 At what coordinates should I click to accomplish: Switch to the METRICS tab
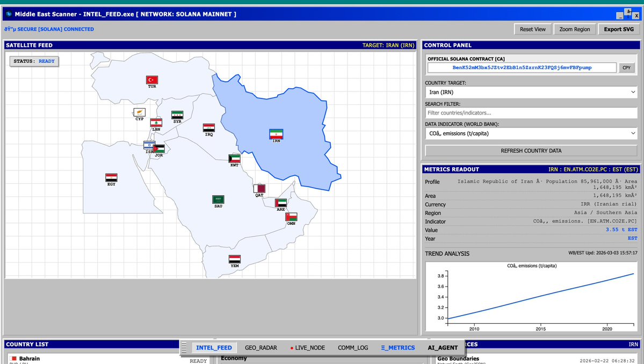point(398,347)
